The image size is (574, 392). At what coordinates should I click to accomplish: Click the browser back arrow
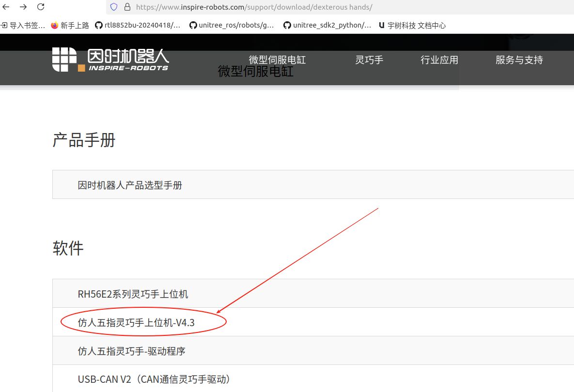(x=6, y=7)
